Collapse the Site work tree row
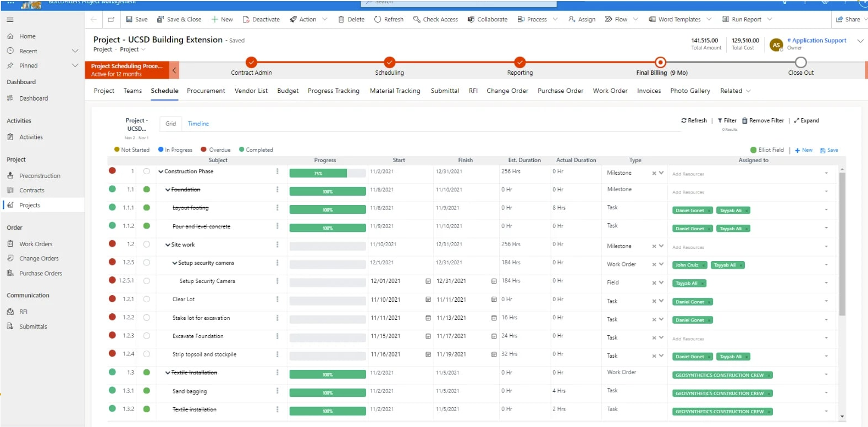The height and width of the screenshot is (427, 868). (x=168, y=245)
